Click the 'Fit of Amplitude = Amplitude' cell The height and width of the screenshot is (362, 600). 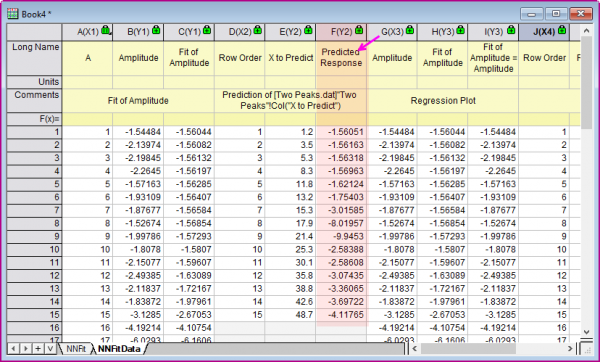[x=493, y=58]
